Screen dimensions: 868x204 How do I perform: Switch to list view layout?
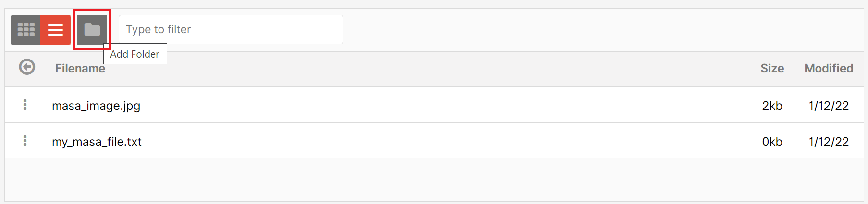point(55,30)
